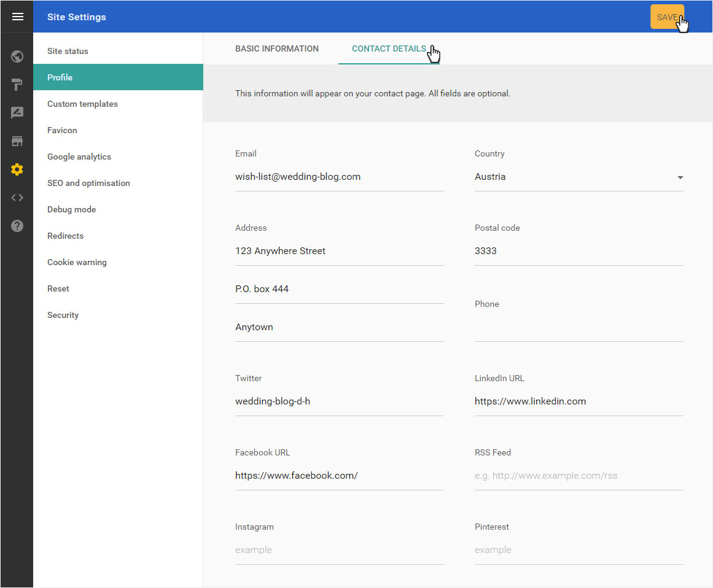Click the Postal code field
The height and width of the screenshot is (588, 713).
pos(579,251)
